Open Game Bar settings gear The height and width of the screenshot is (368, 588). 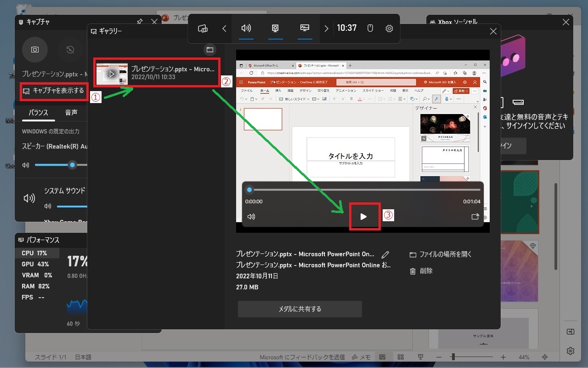(x=389, y=29)
